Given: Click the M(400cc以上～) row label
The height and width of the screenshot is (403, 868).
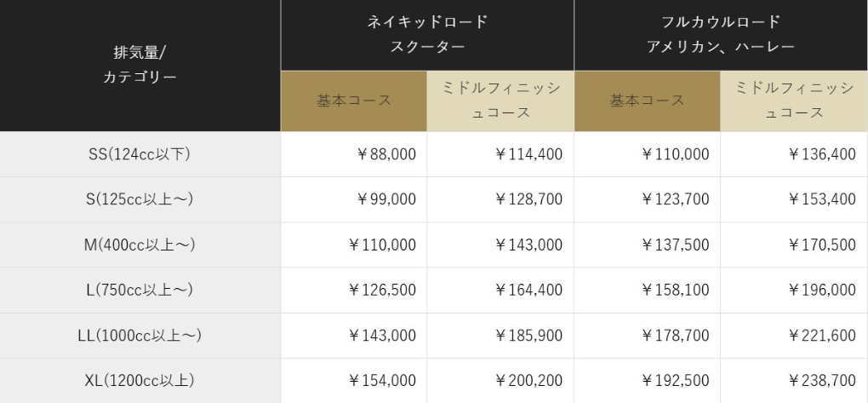Looking at the screenshot, I should (x=140, y=245).
